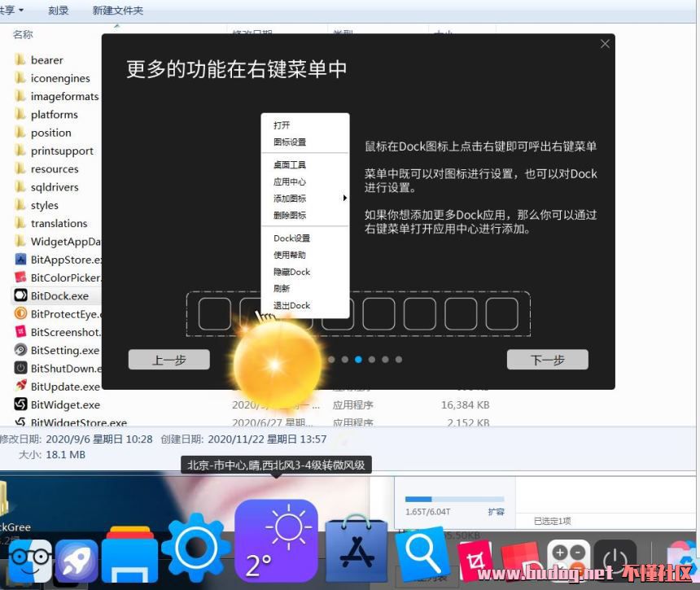Open the calculator icon in the Dock
700x590 pixels.
[x=568, y=561]
